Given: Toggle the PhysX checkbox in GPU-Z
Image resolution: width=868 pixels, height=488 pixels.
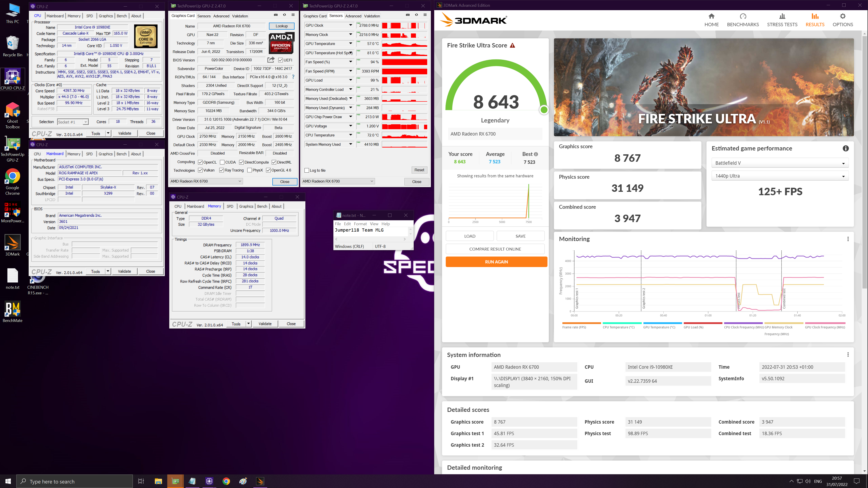Looking at the screenshot, I should 249,170.
